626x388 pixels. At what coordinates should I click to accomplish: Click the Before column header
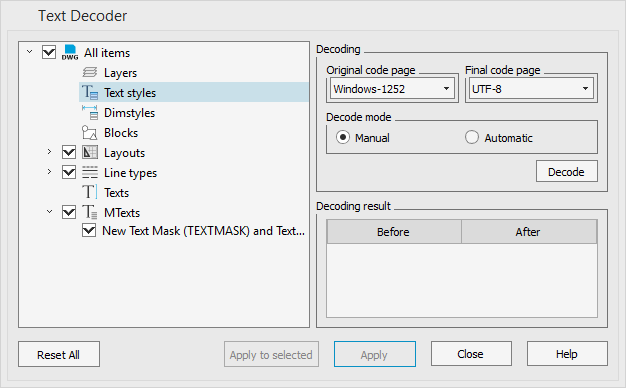tap(394, 232)
